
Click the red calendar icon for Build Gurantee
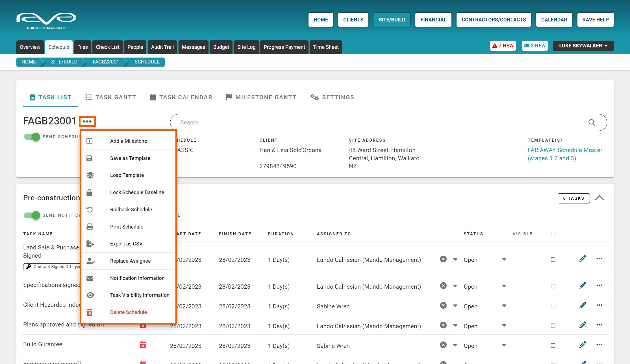143,345
